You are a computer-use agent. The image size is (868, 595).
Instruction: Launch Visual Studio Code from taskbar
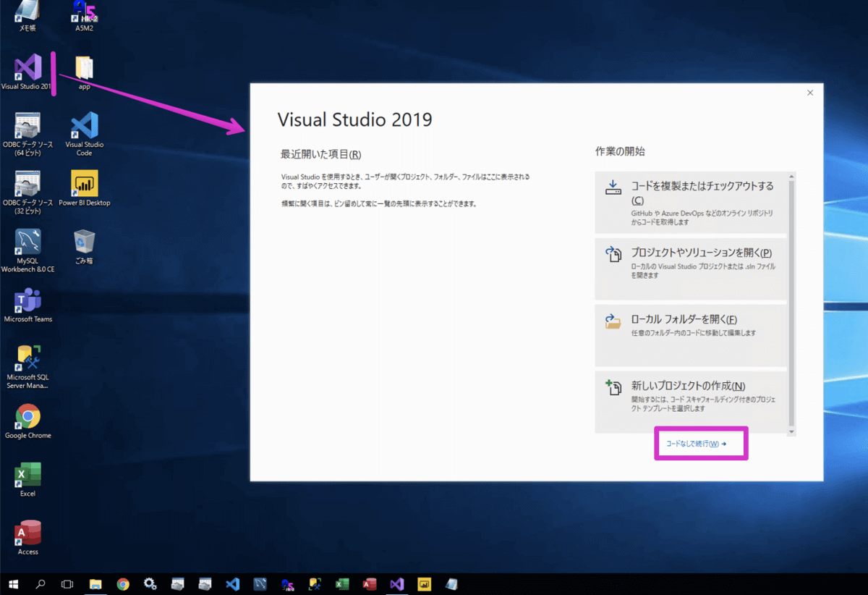(x=232, y=584)
